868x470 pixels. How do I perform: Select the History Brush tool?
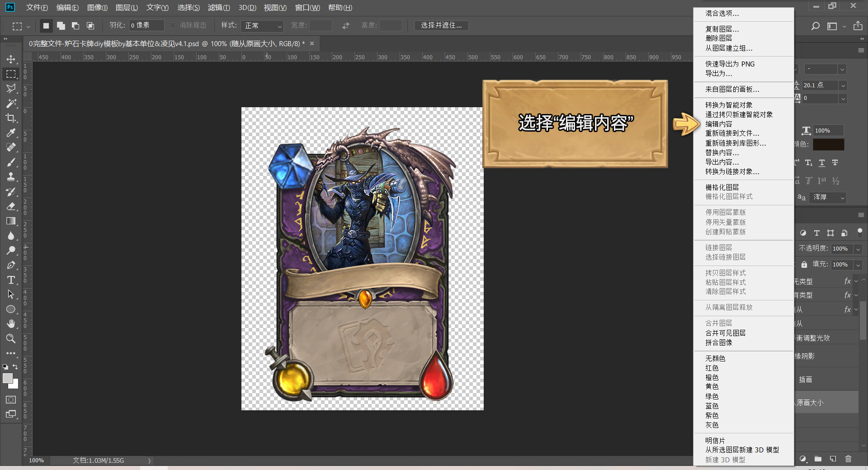[11, 192]
